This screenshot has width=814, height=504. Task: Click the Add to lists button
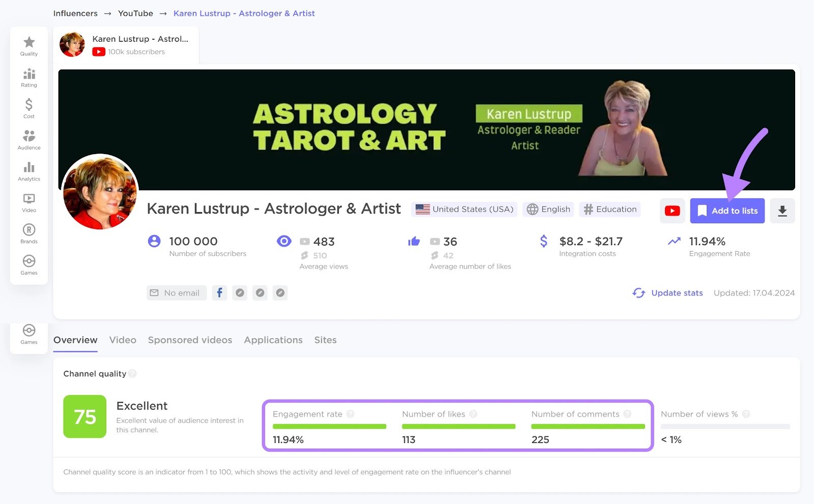727,211
